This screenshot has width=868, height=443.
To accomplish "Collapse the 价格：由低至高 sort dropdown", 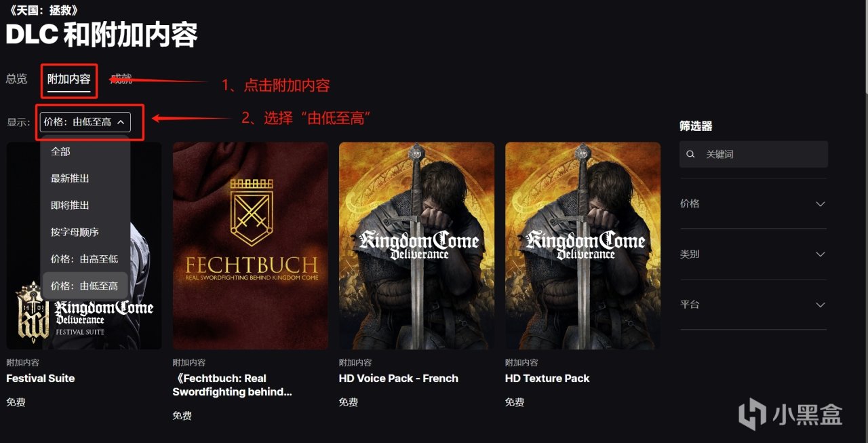I will 85,122.
